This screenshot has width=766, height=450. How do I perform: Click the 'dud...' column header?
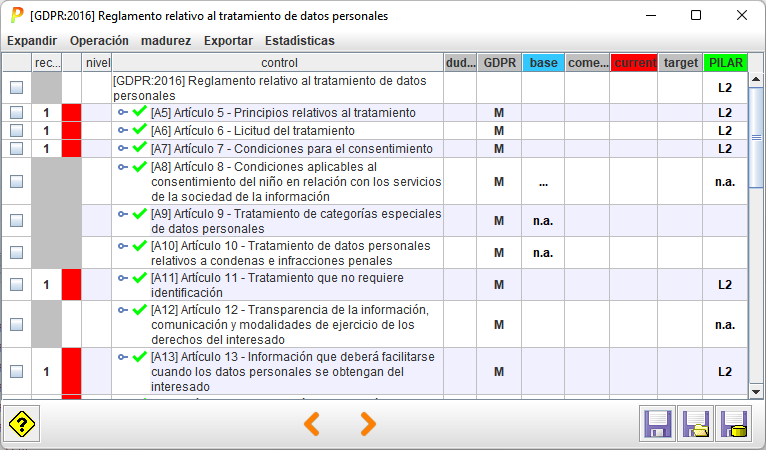(x=461, y=63)
